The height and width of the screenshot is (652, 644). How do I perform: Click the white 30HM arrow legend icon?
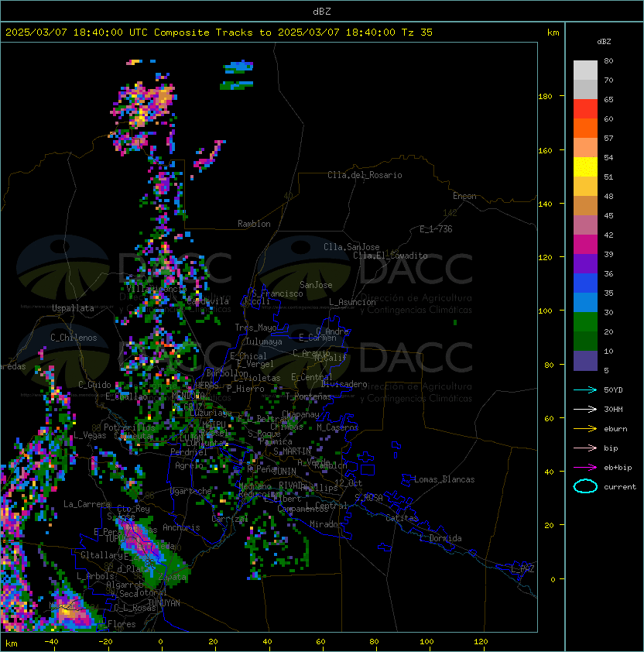(x=585, y=409)
